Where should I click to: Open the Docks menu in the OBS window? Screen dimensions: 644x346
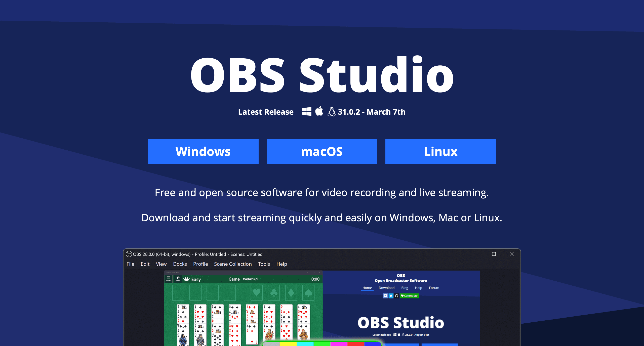pos(180,264)
